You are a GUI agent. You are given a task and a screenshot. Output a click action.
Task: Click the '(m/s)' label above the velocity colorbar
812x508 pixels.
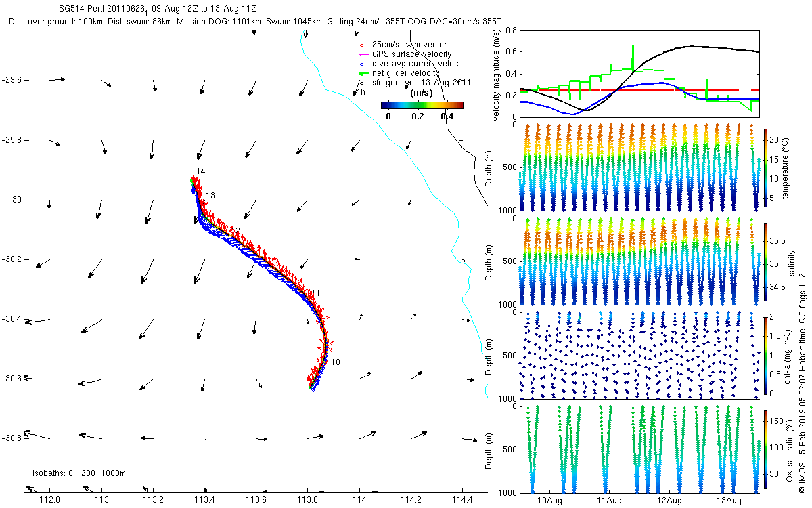tap(422, 92)
